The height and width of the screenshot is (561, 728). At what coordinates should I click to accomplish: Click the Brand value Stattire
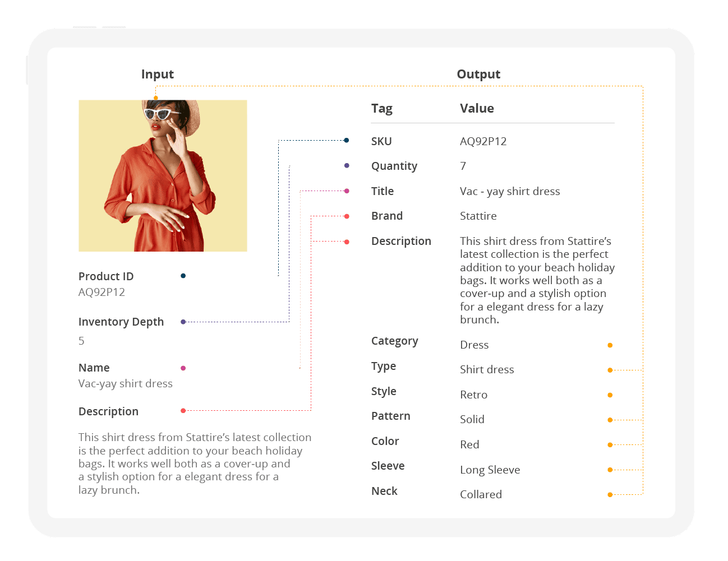coord(478,216)
